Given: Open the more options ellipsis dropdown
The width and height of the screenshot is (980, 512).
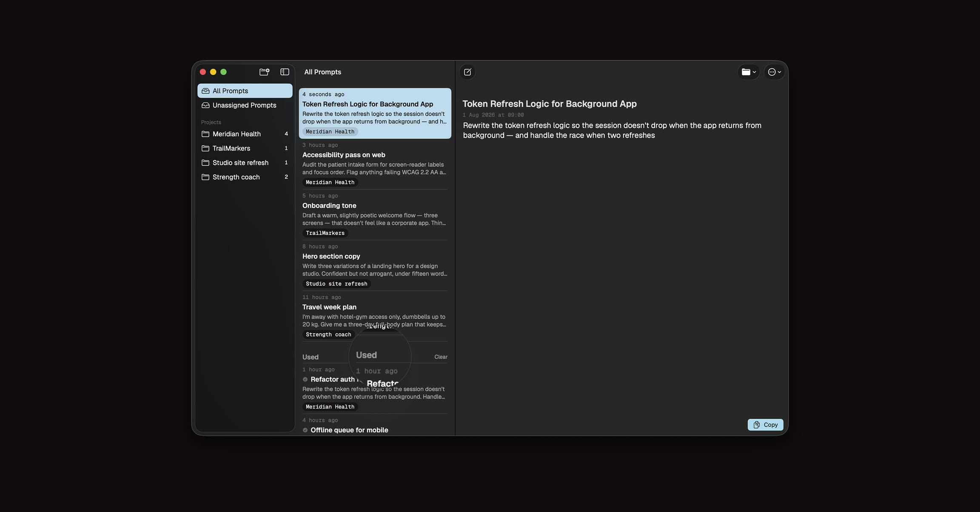Looking at the screenshot, I should click(775, 72).
